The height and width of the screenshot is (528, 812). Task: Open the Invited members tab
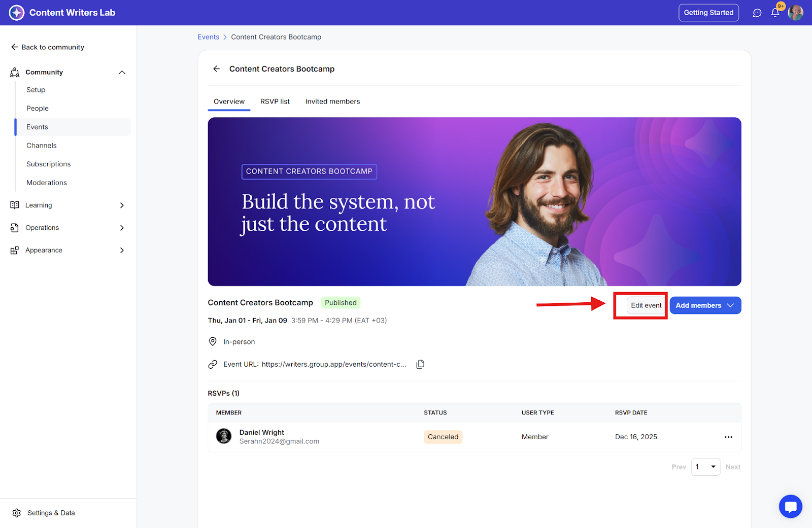click(332, 101)
